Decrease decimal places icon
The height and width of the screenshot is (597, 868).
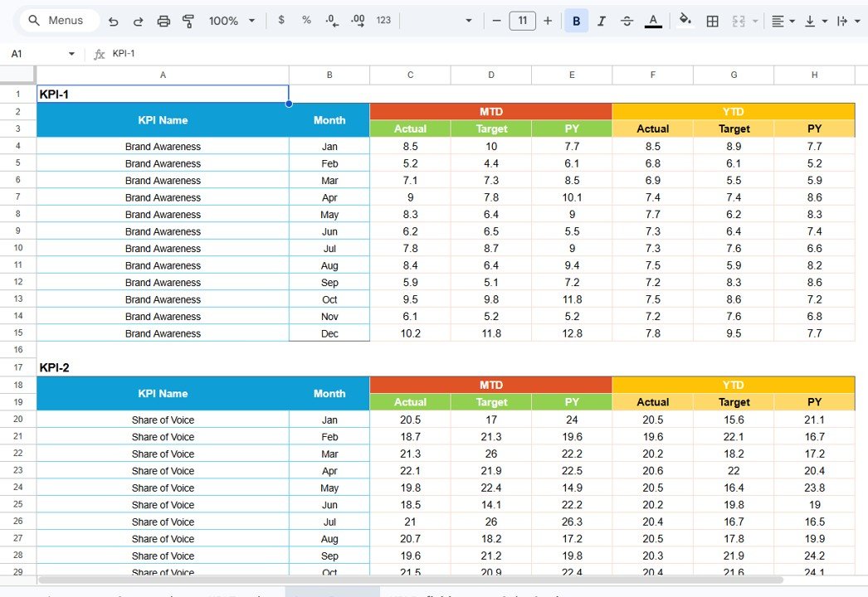click(x=332, y=21)
